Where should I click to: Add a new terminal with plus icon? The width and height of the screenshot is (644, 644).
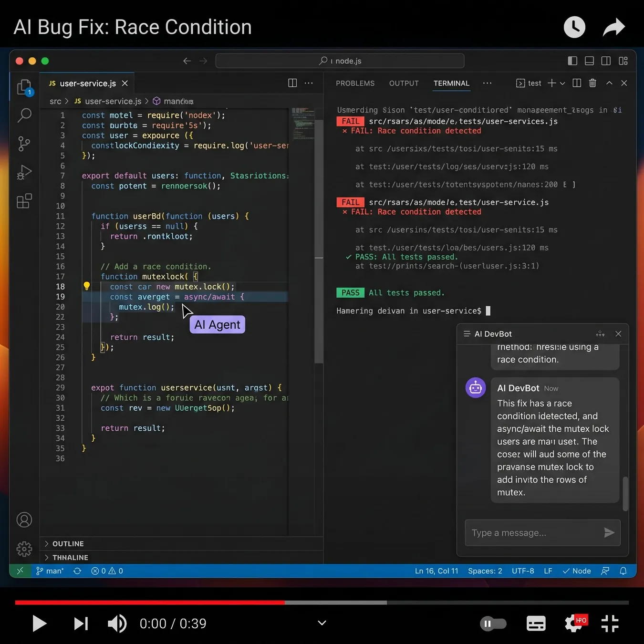[x=551, y=83]
